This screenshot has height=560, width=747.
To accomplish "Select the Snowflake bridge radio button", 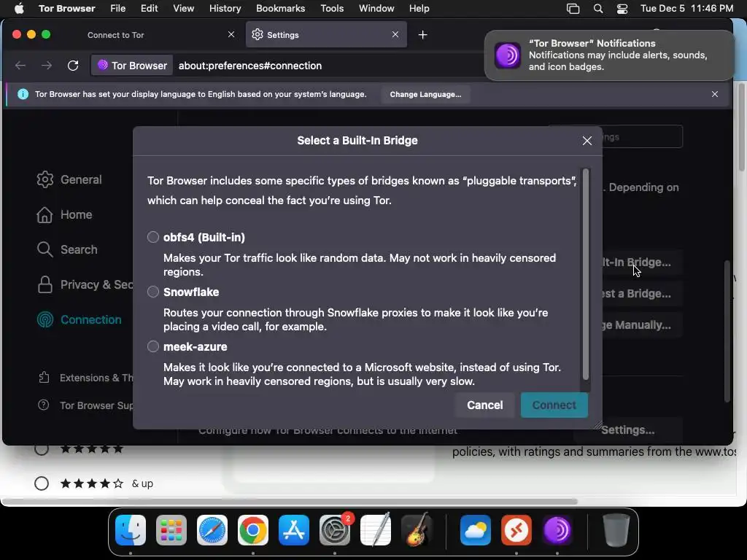I will pyautogui.click(x=153, y=292).
